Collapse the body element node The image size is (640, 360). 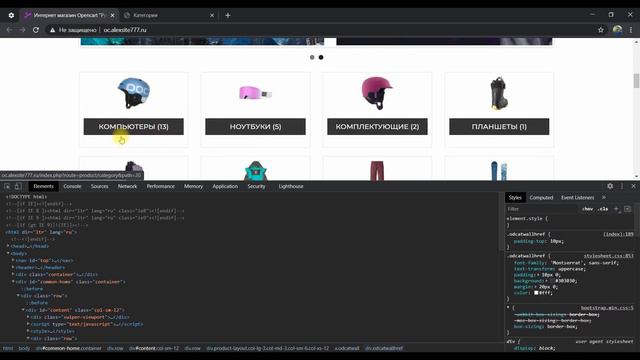point(8,253)
